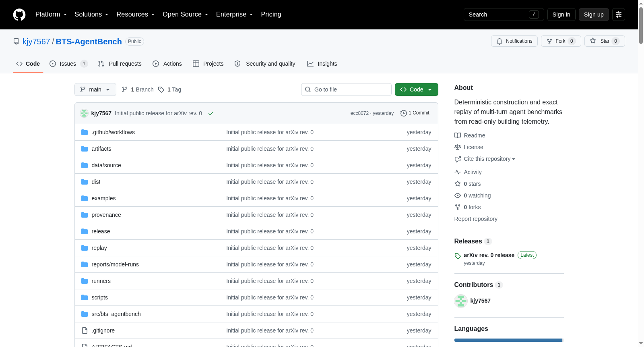Click the examples folder icon
The height and width of the screenshot is (347, 644).
click(x=85, y=198)
